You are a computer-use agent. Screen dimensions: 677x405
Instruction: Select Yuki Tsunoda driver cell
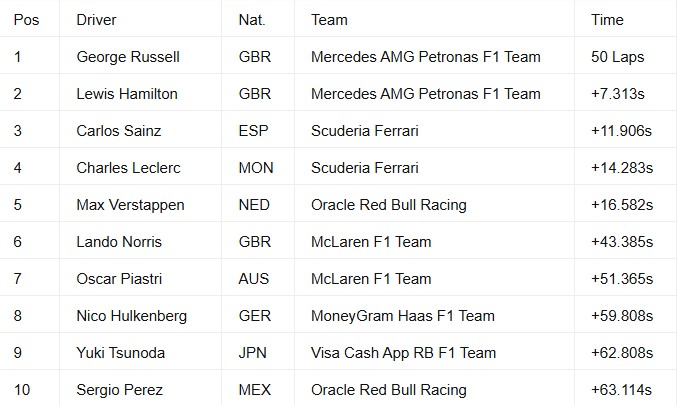click(140, 353)
